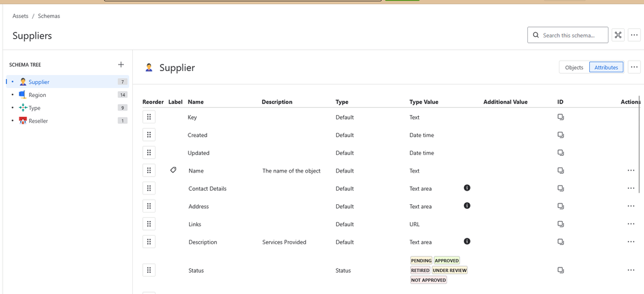
Task: Click the Supplier object count badge 7
Action: [x=123, y=82]
